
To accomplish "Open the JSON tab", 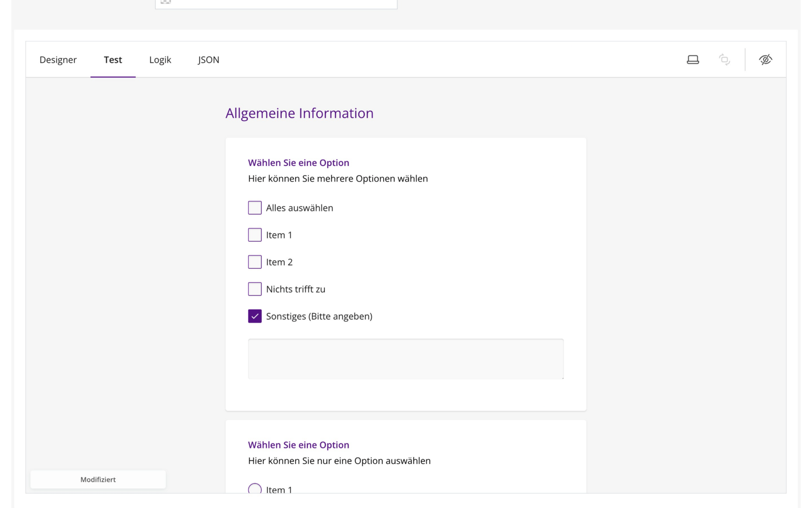I will 208,60.
